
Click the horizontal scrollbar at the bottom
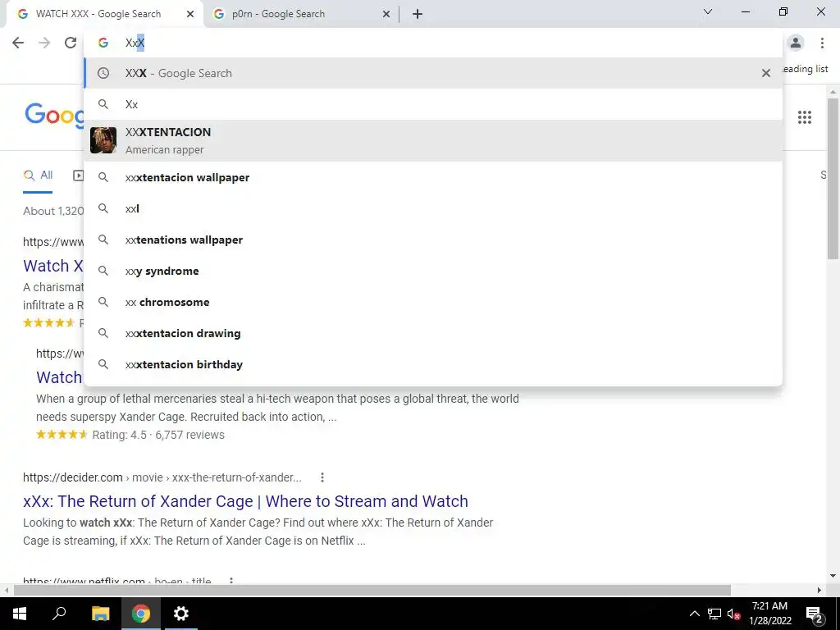point(372,591)
